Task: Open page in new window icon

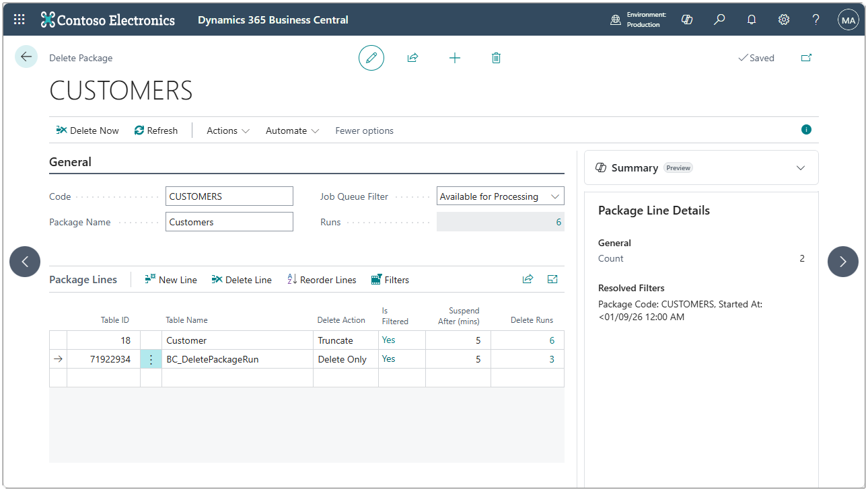Action: coord(806,58)
